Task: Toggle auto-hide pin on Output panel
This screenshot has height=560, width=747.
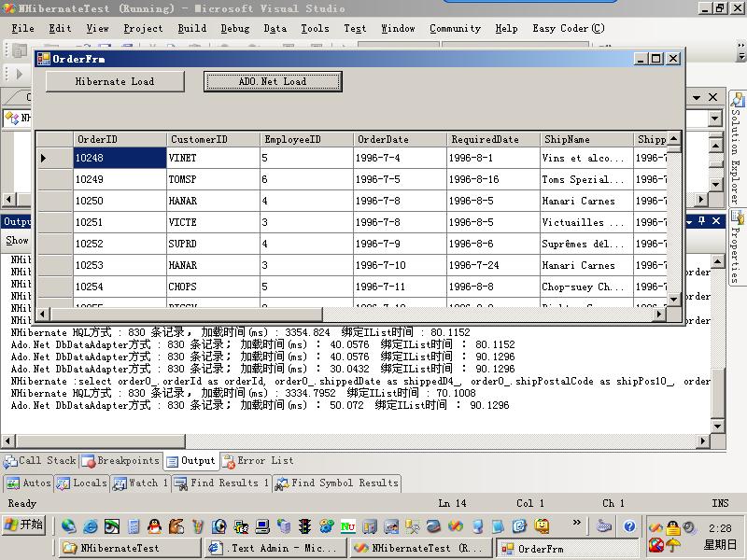Action: coord(702,221)
